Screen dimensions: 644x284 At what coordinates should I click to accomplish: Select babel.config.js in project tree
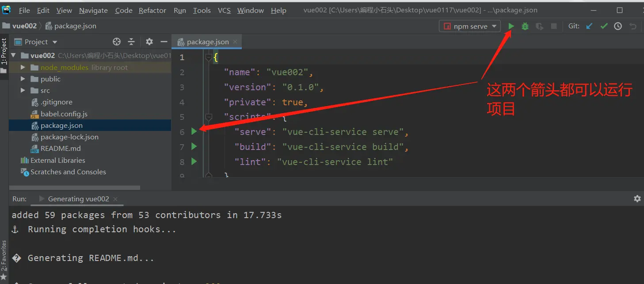64,114
